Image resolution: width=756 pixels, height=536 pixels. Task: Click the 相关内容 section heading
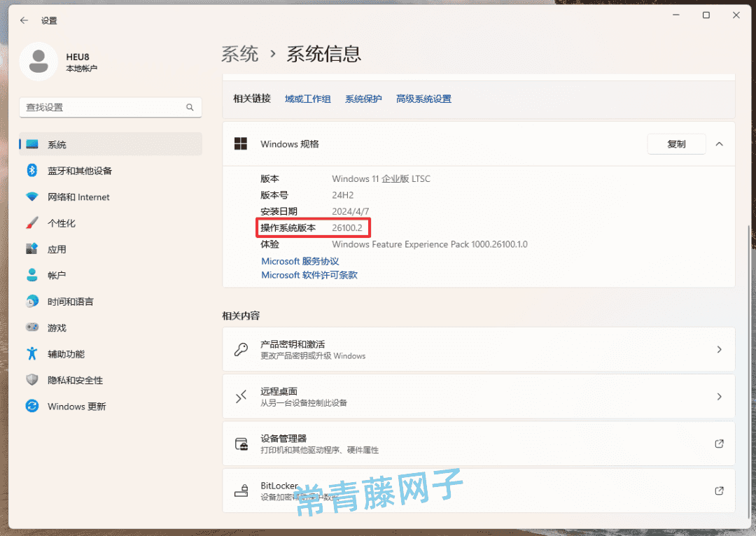pyautogui.click(x=241, y=316)
